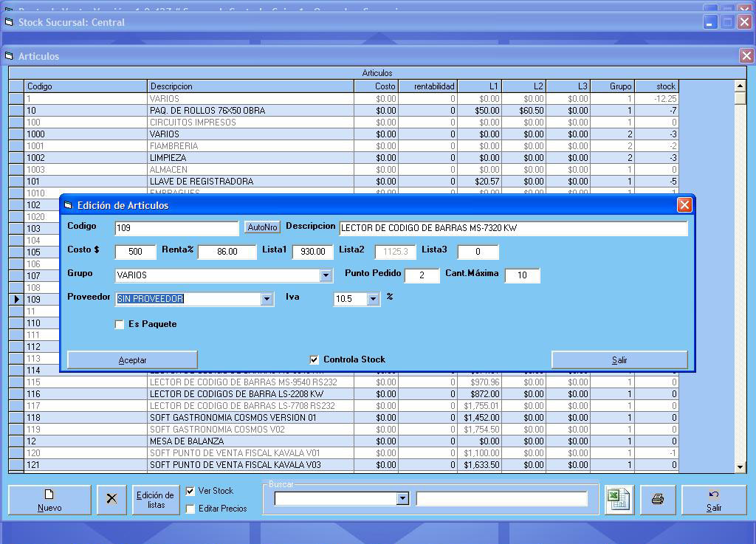The image size is (756, 544).
Task: Uncheck the Controla Stock checkbox
Action: pyautogui.click(x=314, y=359)
